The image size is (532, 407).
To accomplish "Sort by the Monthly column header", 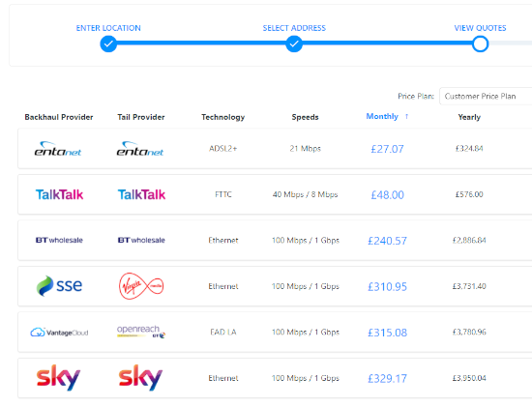I will tap(382, 116).
